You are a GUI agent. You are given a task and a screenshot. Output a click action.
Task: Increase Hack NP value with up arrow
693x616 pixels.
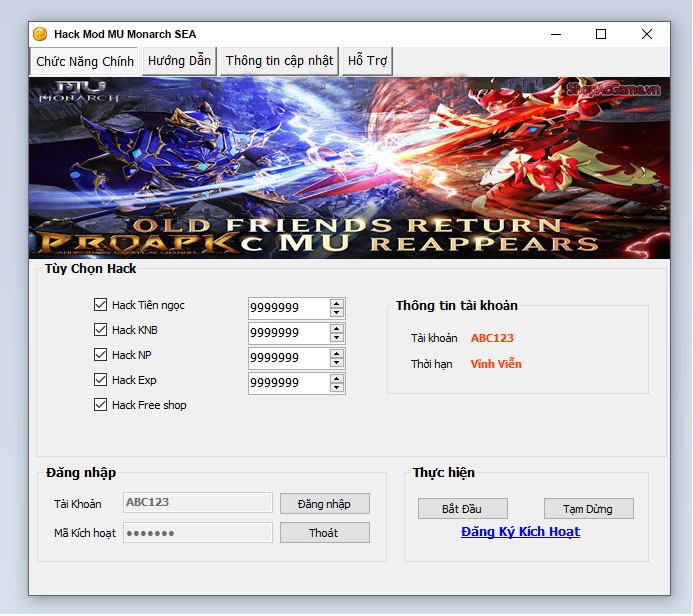pyautogui.click(x=337, y=354)
